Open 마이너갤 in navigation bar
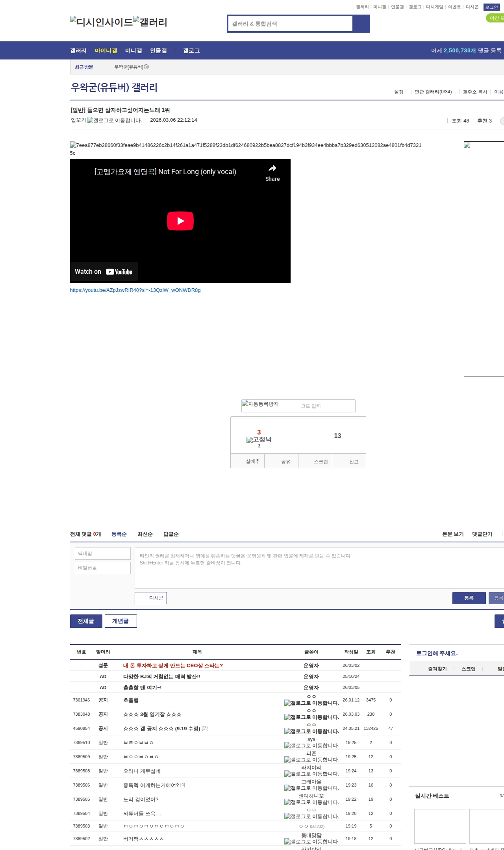The image size is (504, 850). (106, 51)
